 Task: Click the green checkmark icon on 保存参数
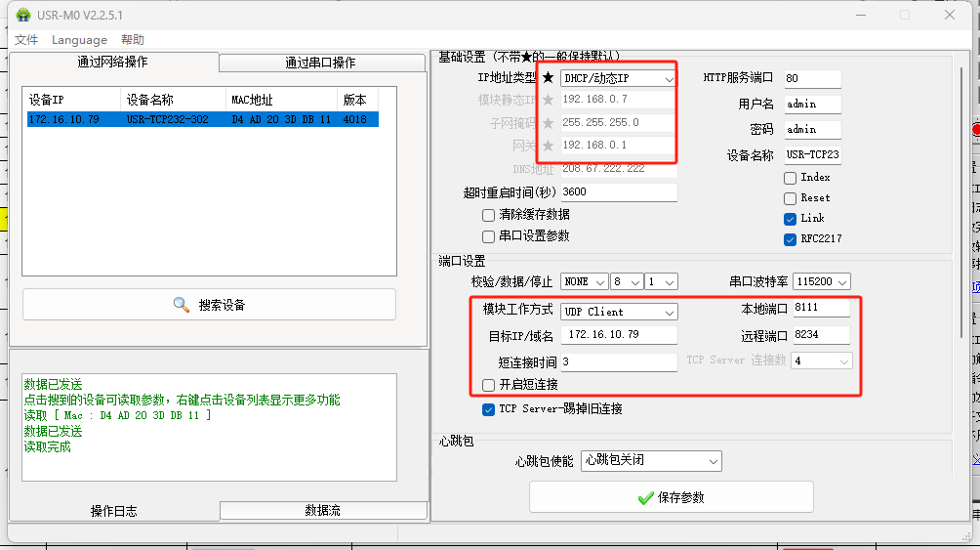click(x=645, y=498)
